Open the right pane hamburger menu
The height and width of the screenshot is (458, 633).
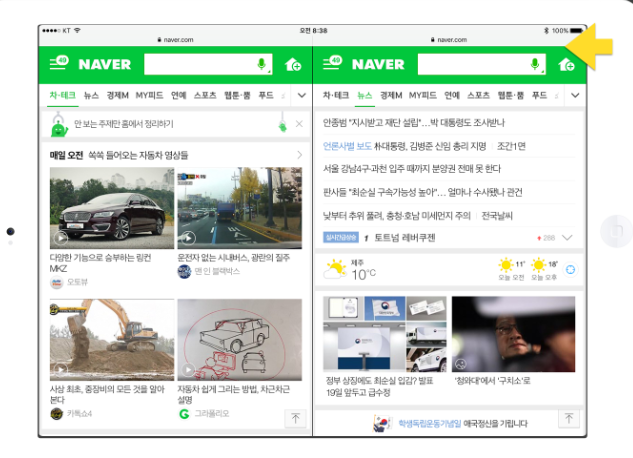(x=332, y=63)
